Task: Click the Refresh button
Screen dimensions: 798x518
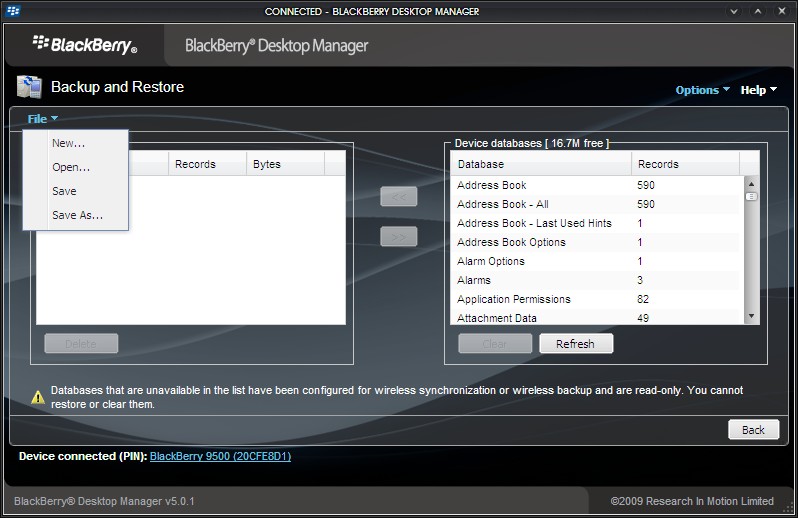Action: pyautogui.click(x=576, y=343)
